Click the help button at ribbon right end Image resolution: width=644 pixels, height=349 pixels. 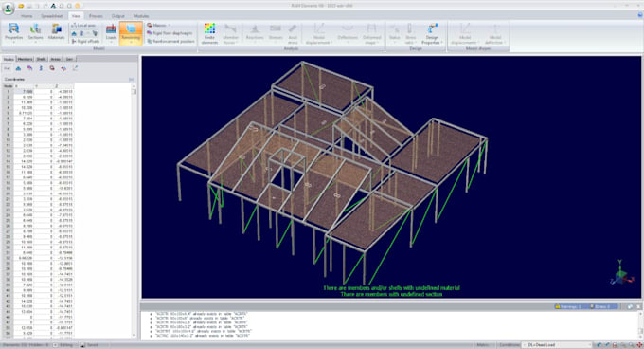point(640,15)
